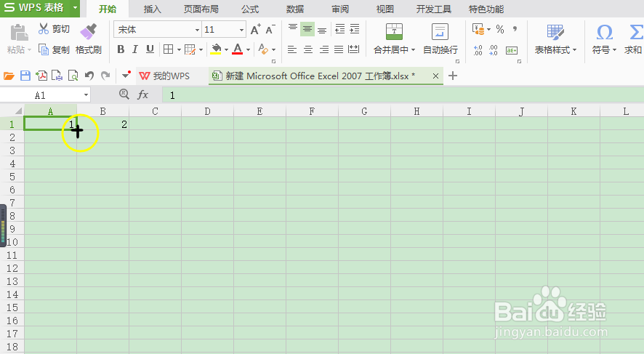Click the Paste (粘贴) clipboard icon
The image size is (644, 354).
(19, 33)
